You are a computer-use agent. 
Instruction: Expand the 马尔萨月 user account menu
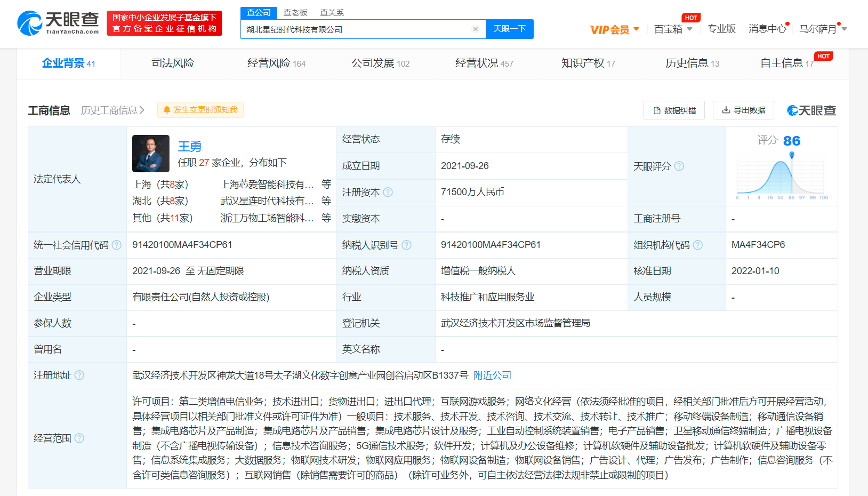click(x=823, y=29)
